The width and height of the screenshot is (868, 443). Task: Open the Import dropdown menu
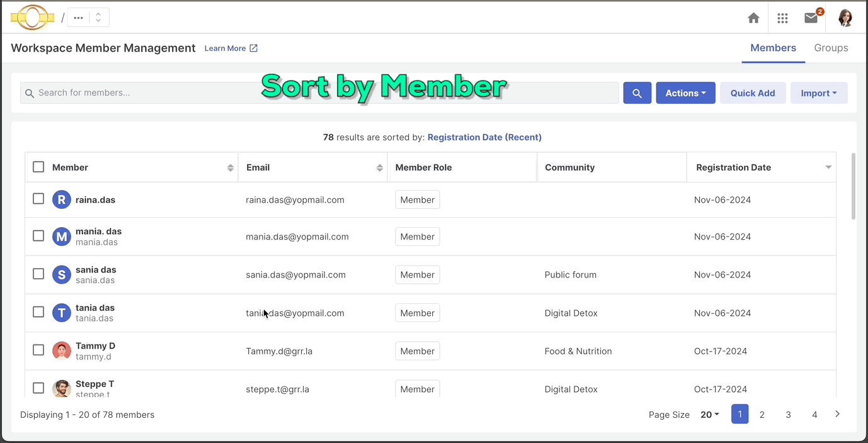pos(818,93)
